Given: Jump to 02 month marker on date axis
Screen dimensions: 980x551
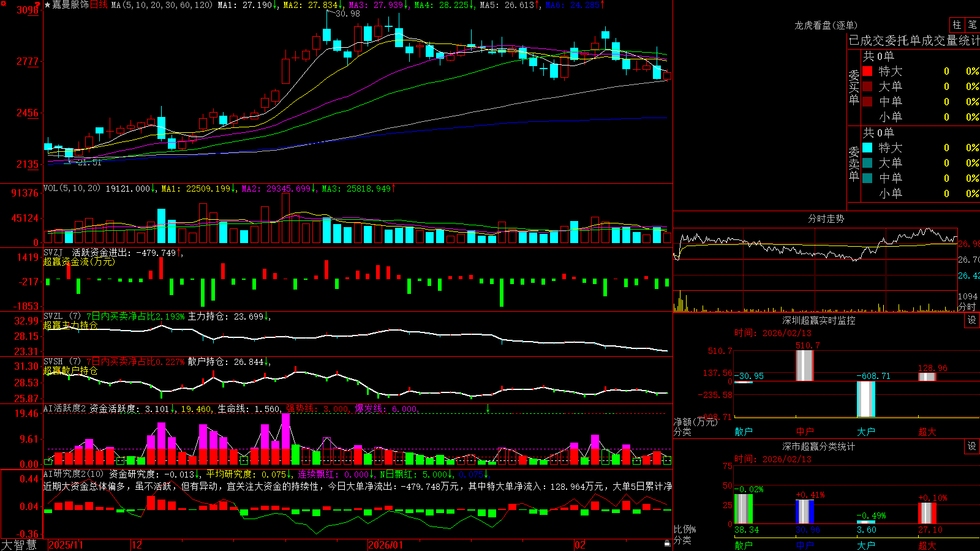Looking at the screenshot, I should (580, 545).
